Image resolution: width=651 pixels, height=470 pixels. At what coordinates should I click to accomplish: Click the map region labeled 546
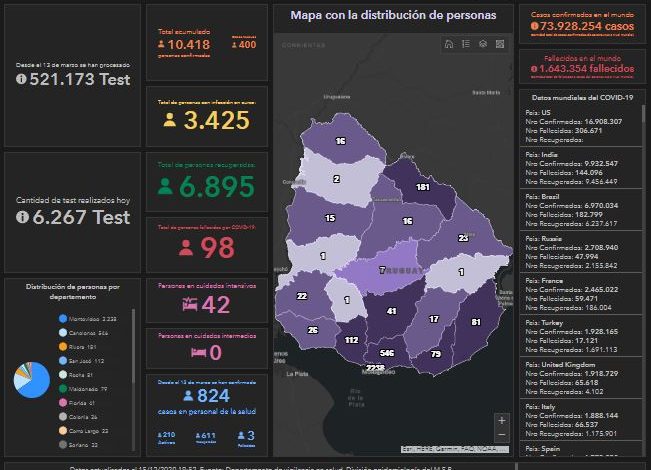(x=387, y=353)
